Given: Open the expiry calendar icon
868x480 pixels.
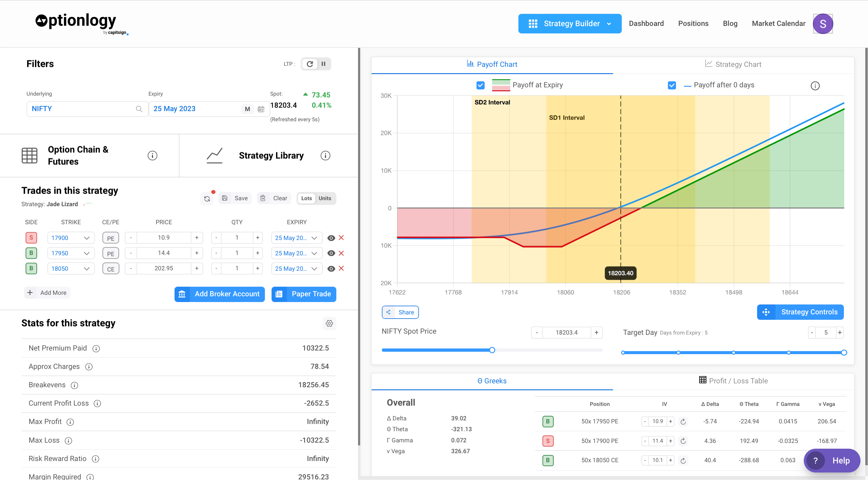Looking at the screenshot, I should [261, 109].
